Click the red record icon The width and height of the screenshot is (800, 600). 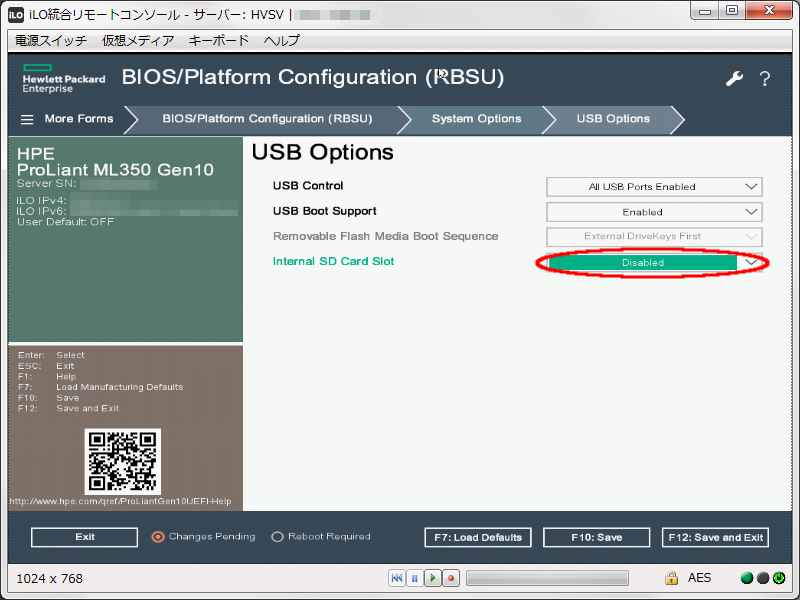tap(451, 578)
